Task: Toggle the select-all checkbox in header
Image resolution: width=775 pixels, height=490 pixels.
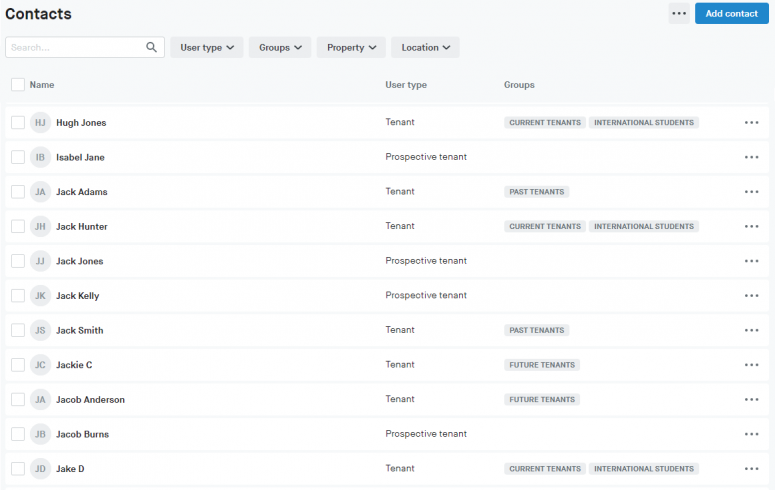Action: (x=18, y=85)
